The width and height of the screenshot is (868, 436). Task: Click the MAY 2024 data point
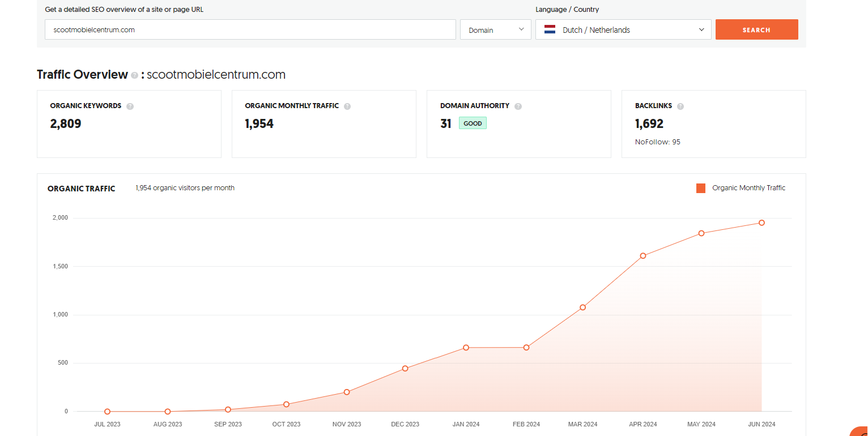pos(701,233)
